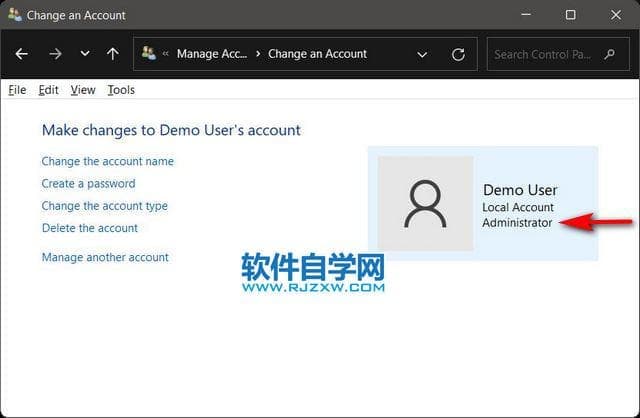Open the View menu
This screenshot has height=418, width=640.
[x=83, y=90]
